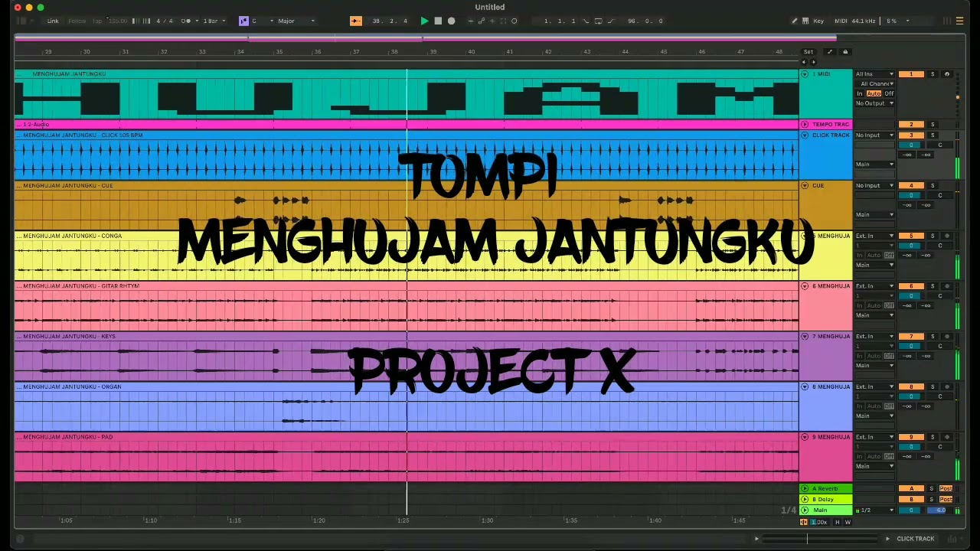
Task: Stop playback with the square Stop button
Action: 438,21
